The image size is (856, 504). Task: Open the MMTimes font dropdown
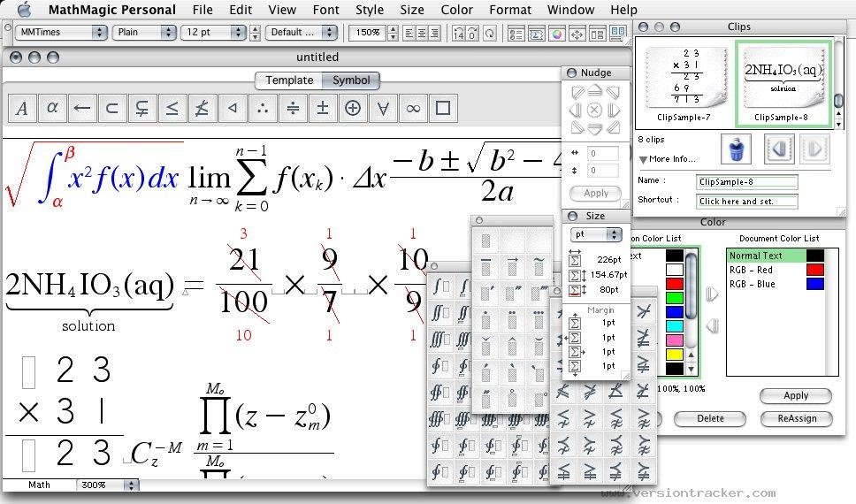click(x=61, y=32)
